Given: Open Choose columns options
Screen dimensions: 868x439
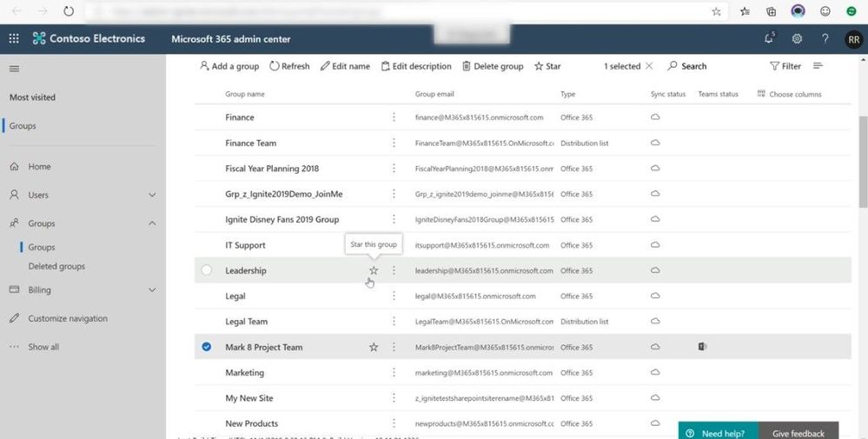Looking at the screenshot, I should point(790,94).
